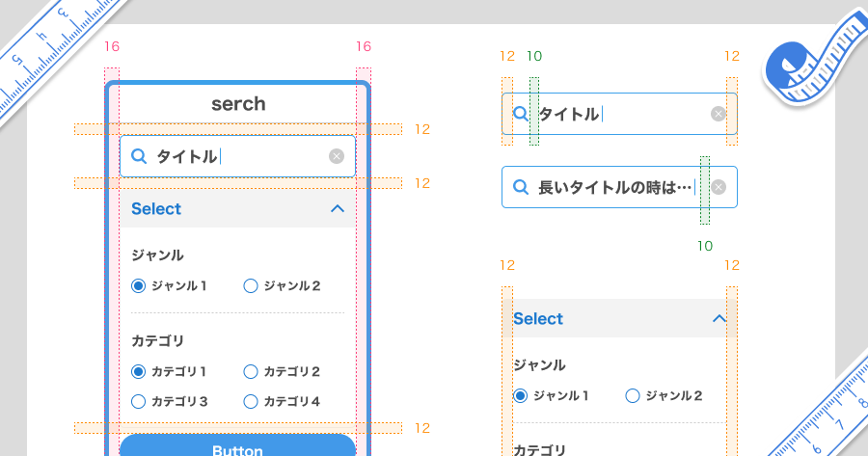Click the serch title header
The image size is (868, 456).
click(238, 104)
